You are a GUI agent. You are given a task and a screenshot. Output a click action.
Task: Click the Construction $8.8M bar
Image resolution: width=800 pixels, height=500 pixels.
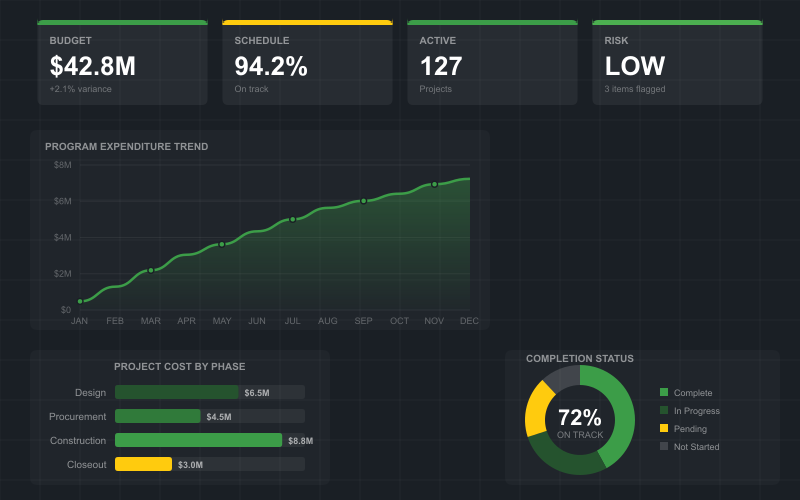click(x=199, y=440)
